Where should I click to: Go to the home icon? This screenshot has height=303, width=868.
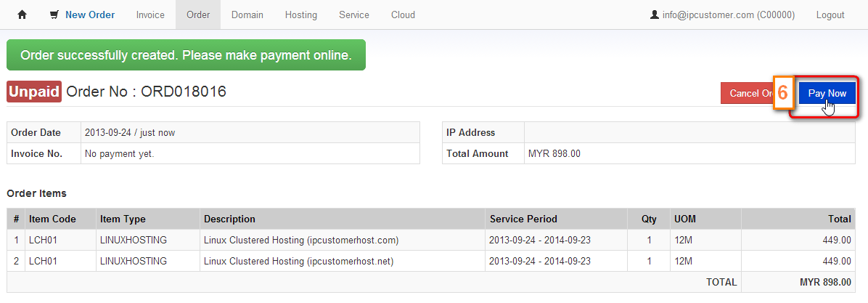(22, 15)
